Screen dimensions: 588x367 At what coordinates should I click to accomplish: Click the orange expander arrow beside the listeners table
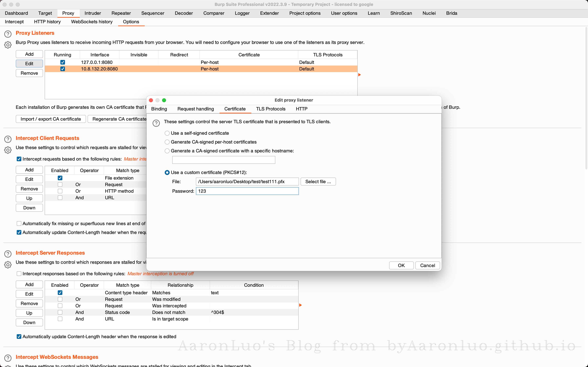point(360,75)
